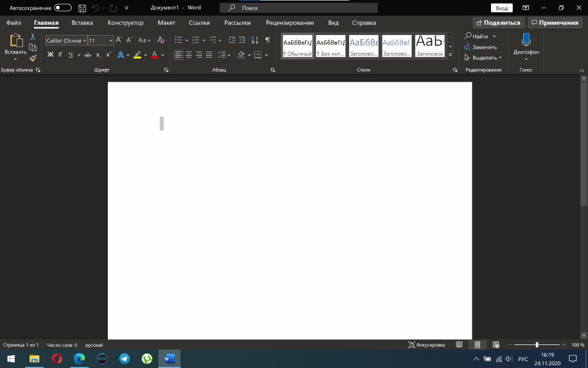The image size is (588, 368).
Task: Increase font size with the large A icon
Action: coord(119,40)
